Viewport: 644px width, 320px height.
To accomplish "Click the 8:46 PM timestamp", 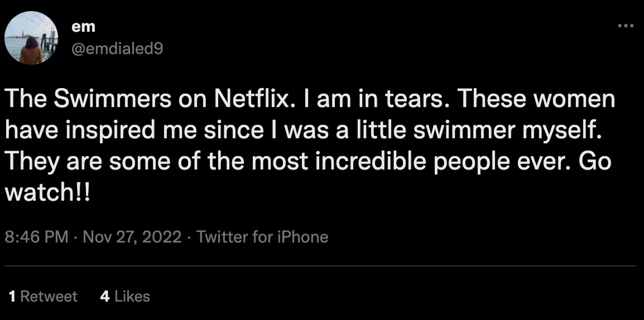I will coord(36,236).
